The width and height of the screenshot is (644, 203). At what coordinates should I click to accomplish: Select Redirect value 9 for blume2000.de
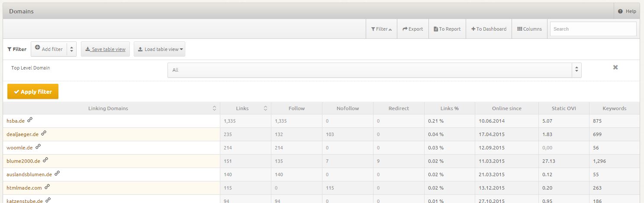[x=378, y=161]
